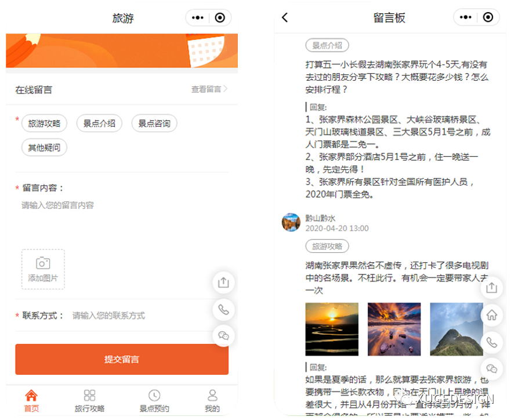The height and width of the screenshot is (420, 511).
Task: Open 查看留言 to view messages
Action: (x=209, y=89)
